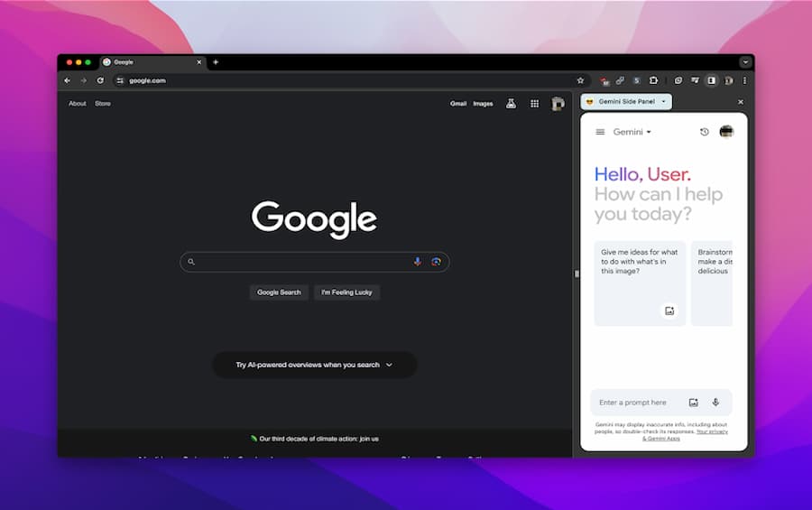Reload the google.com page
Screen dimensions: 812x510
(100, 80)
